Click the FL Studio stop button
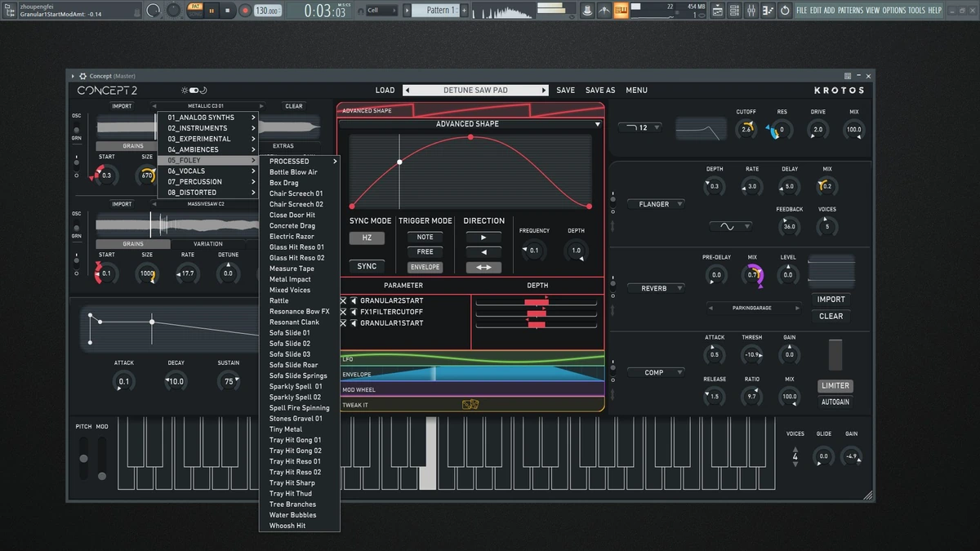This screenshot has height=551, width=980. pyautogui.click(x=228, y=11)
